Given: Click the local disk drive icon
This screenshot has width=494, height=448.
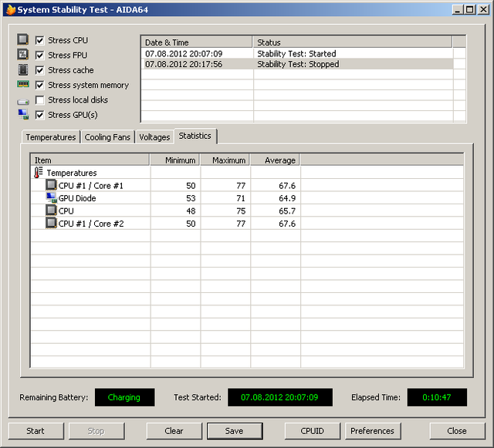Looking at the screenshot, I should coord(23,100).
